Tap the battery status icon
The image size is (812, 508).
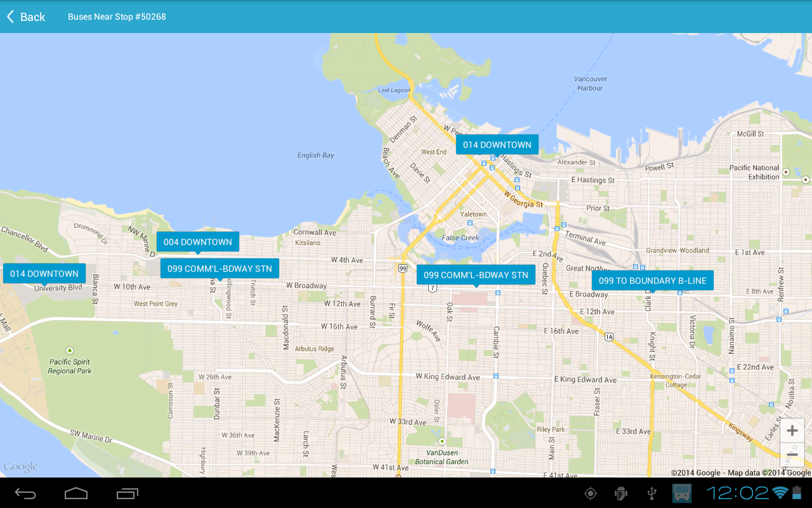796,493
